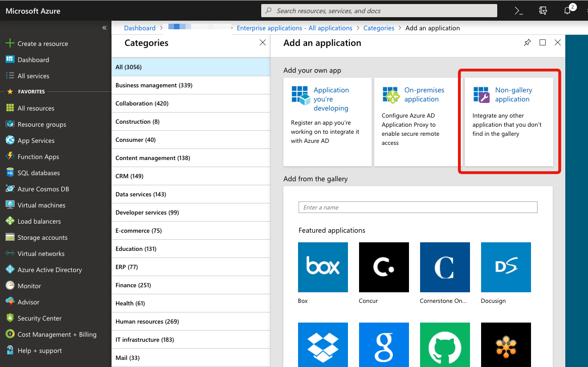Open the notifications bell

click(567, 10)
